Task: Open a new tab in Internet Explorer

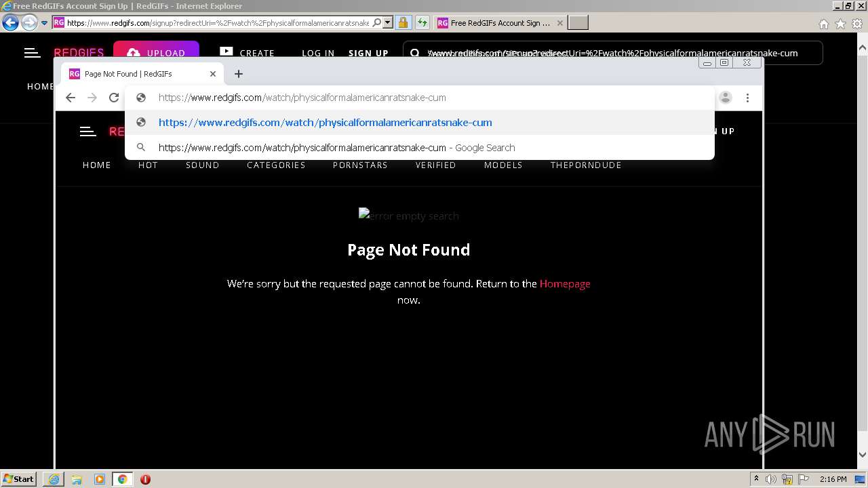Action: point(578,22)
